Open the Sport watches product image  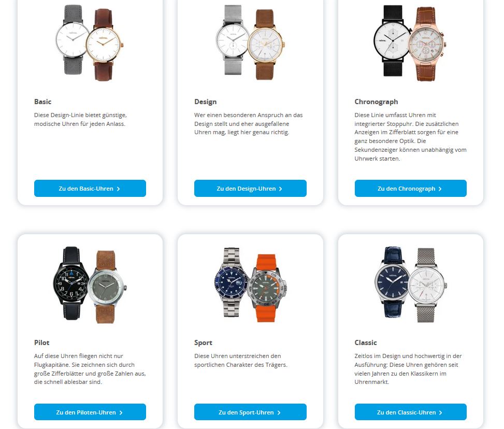pyautogui.click(x=250, y=285)
